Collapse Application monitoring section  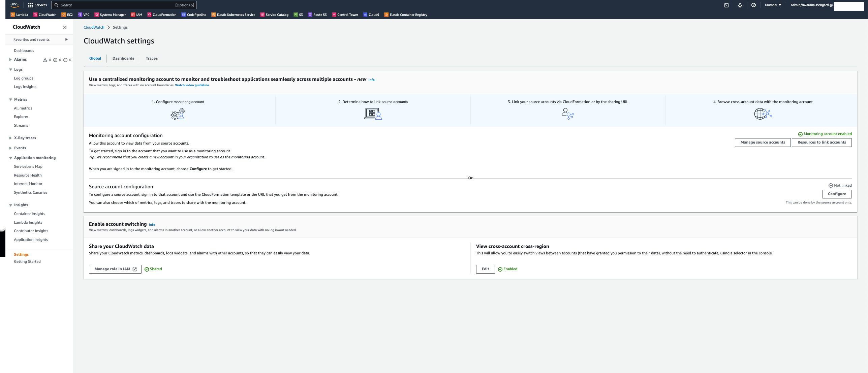tap(10, 158)
